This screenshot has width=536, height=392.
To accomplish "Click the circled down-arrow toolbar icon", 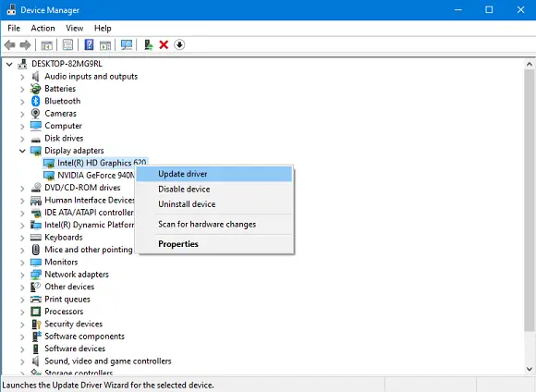I will click(179, 44).
